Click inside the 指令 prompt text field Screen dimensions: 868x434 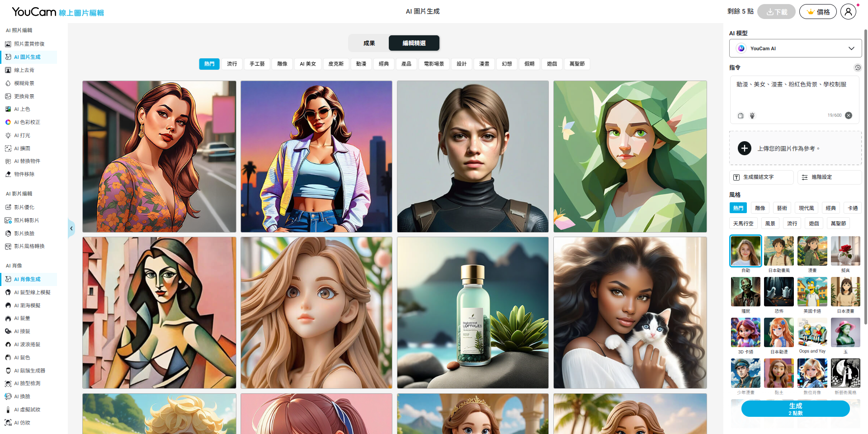click(x=795, y=95)
